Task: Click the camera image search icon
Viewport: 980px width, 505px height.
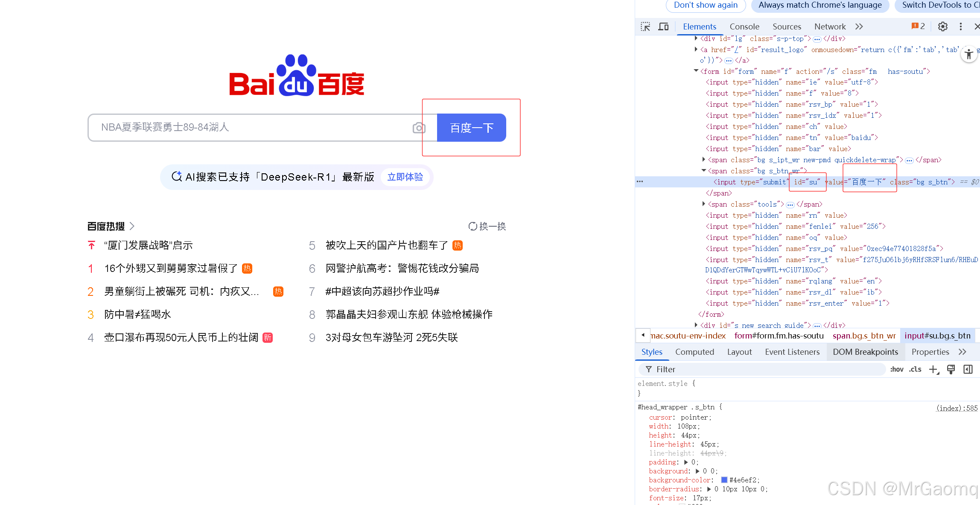Action: [x=419, y=128]
